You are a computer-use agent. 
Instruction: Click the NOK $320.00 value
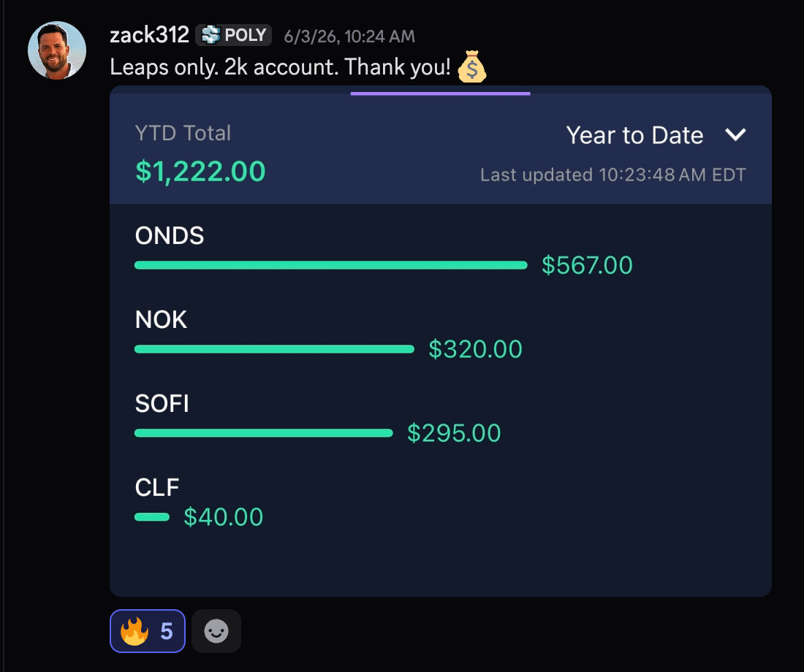pos(475,349)
